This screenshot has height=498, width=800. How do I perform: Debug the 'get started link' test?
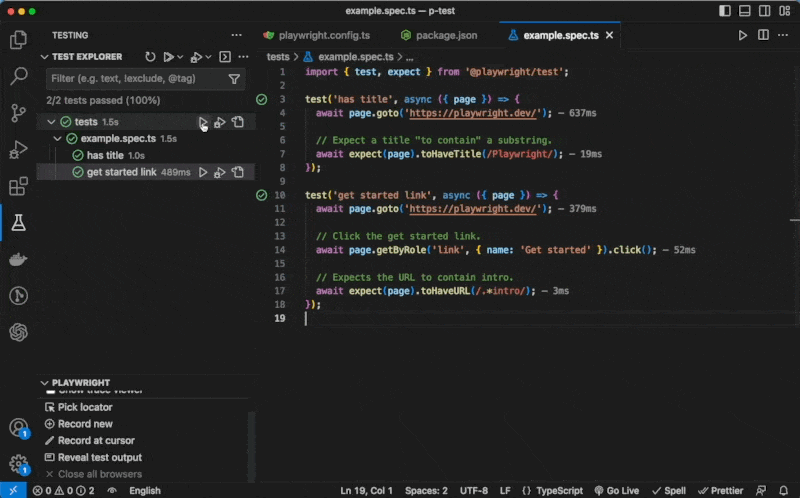220,172
